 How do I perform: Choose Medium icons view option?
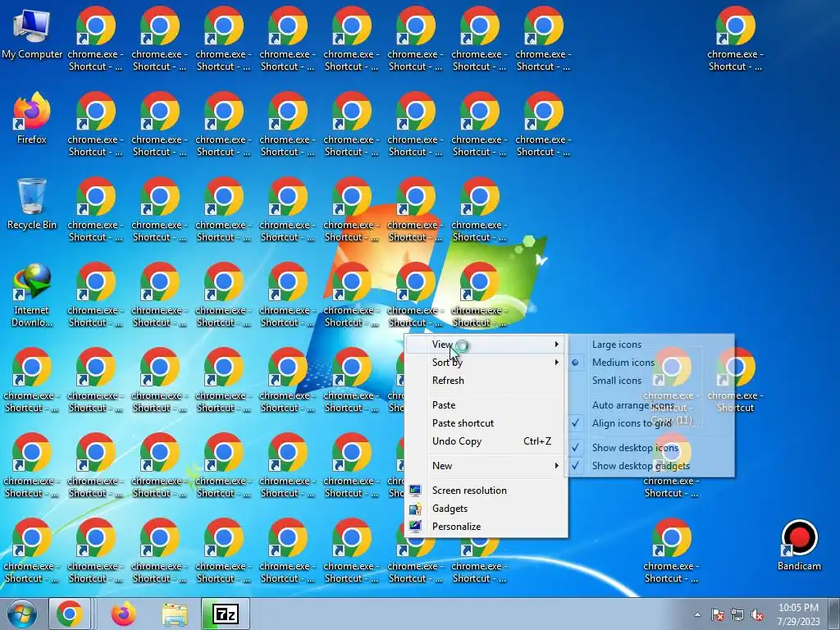[651, 363]
